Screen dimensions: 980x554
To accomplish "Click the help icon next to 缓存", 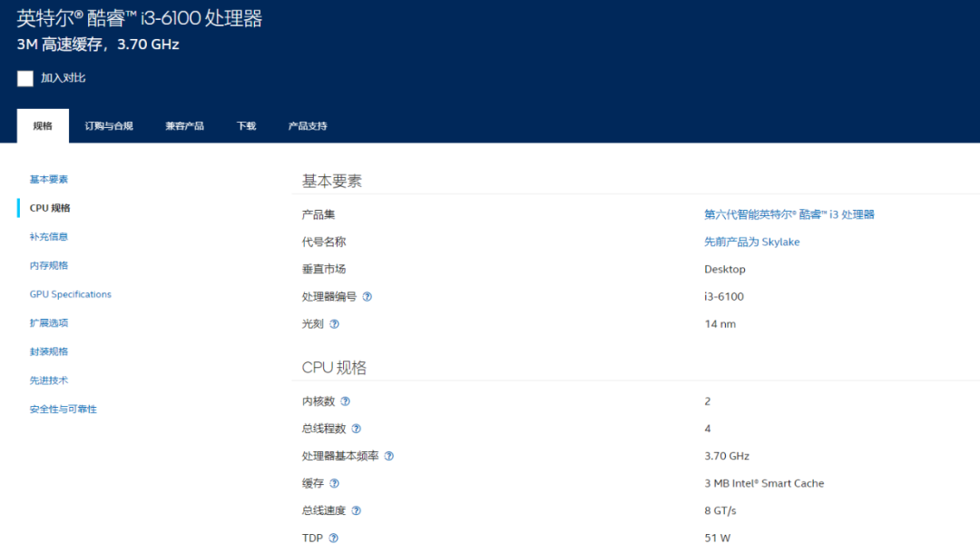I will (334, 483).
